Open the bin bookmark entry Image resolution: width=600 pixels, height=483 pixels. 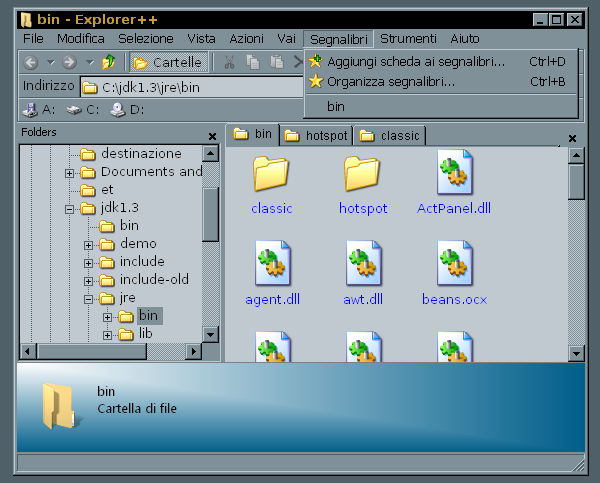pyautogui.click(x=441, y=106)
